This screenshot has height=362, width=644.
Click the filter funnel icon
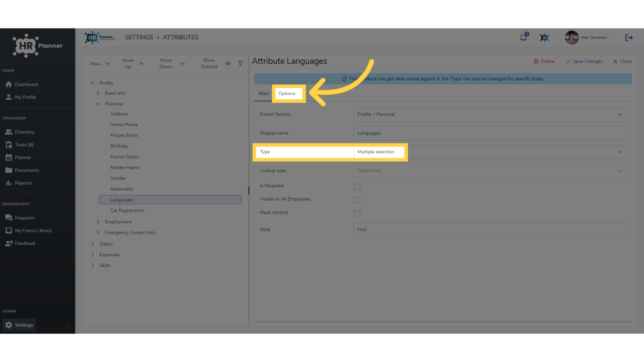click(x=240, y=63)
